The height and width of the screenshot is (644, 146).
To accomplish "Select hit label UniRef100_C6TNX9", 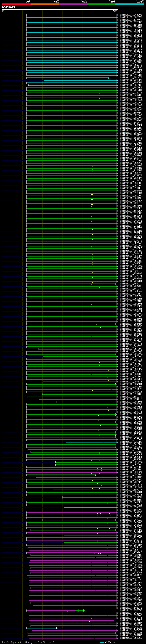I will [131, 17].
